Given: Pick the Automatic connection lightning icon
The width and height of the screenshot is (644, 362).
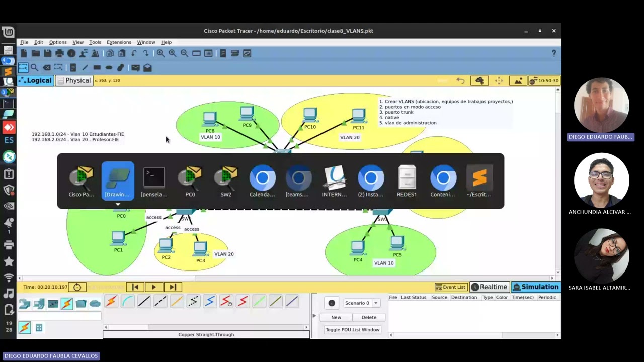Looking at the screenshot, I should point(111,302).
